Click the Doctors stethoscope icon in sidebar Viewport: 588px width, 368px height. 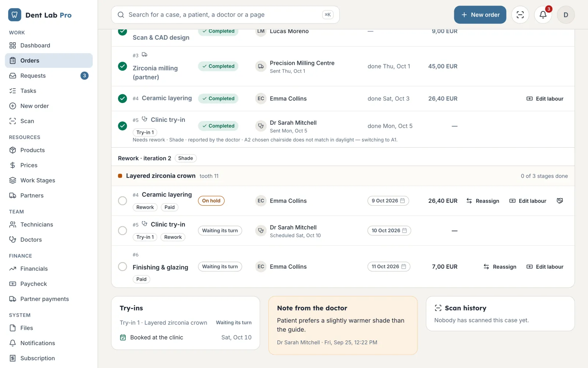pos(12,240)
